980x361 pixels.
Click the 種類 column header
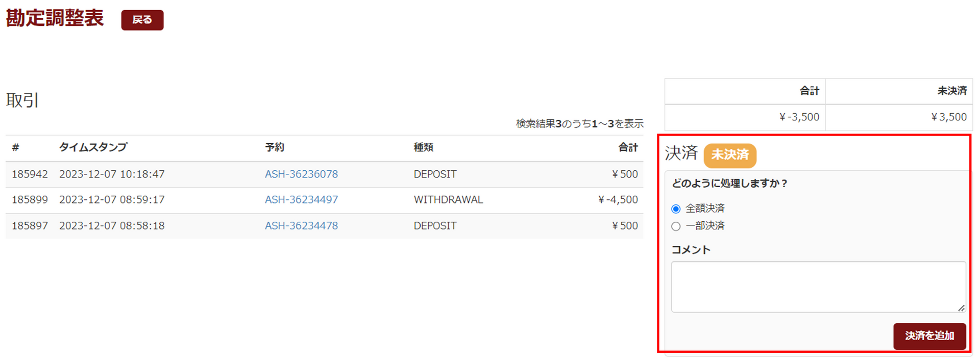click(x=423, y=147)
